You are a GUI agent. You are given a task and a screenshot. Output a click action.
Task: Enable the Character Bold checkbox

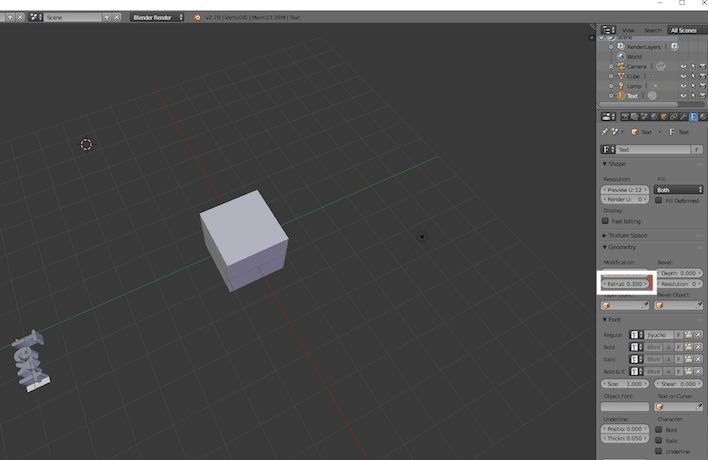[x=658, y=429]
